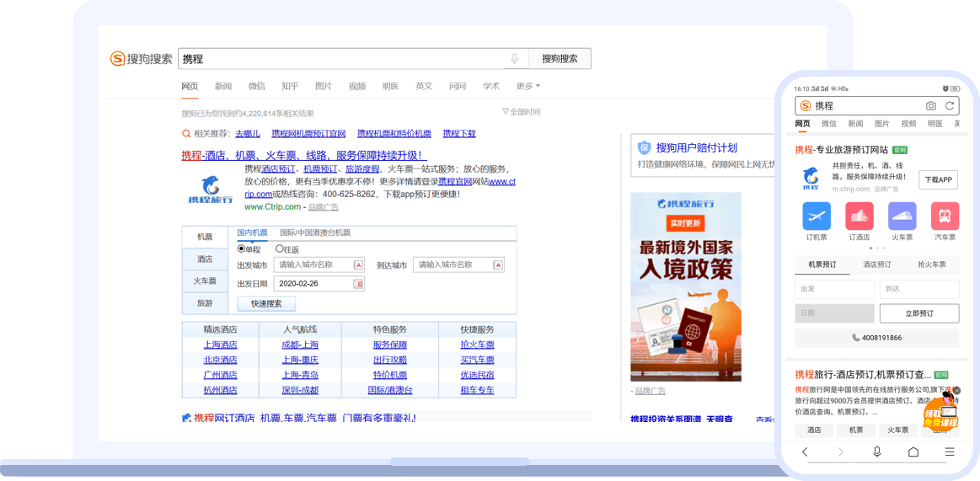Activate microphone voice search in desktop search box
Screen dimensions: 980x481
[x=514, y=59]
